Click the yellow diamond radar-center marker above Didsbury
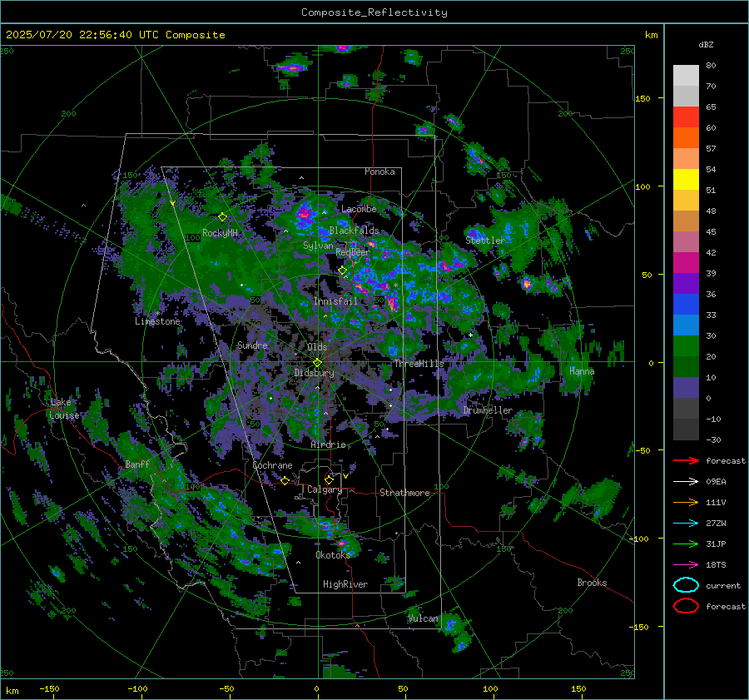The height and width of the screenshot is (700, 749). pos(317,362)
